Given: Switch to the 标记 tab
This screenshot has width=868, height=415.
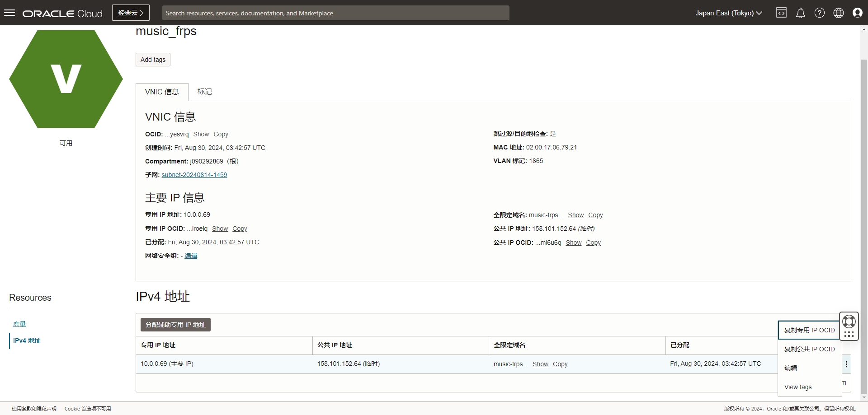Looking at the screenshot, I should (x=204, y=92).
